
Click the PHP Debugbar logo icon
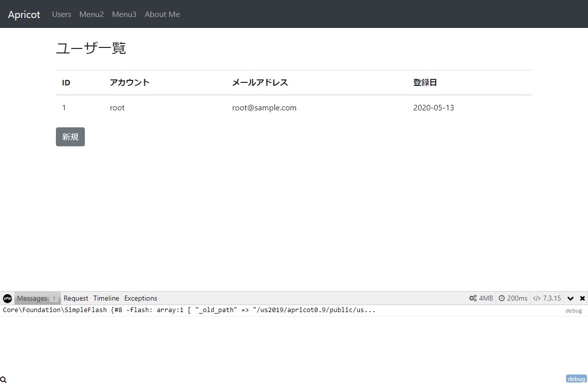[x=7, y=298]
